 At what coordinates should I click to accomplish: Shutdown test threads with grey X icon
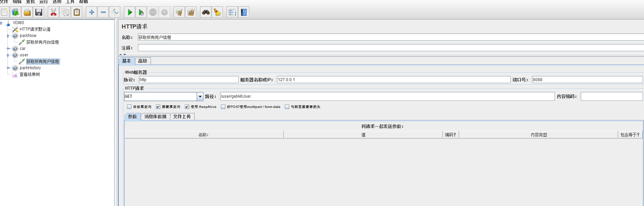pos(164,12)
